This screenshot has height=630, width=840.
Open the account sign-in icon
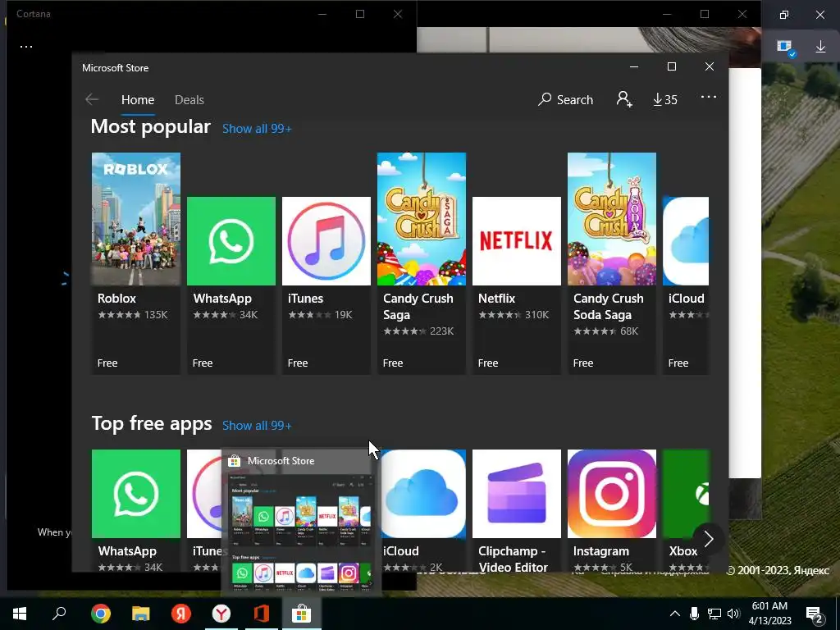(624, 99)
